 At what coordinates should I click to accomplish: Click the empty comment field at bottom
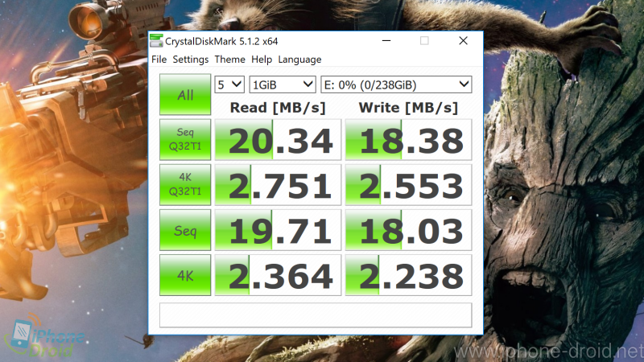[316, 315]
